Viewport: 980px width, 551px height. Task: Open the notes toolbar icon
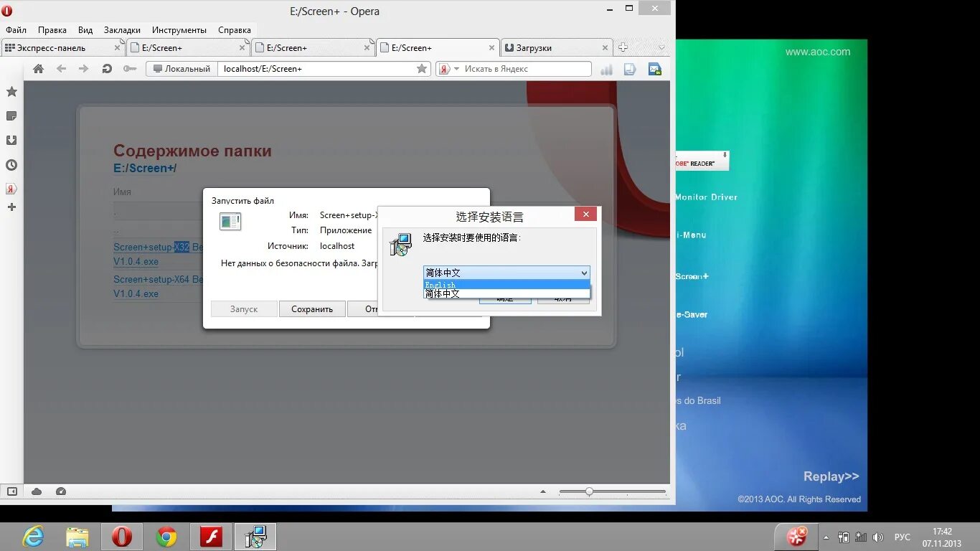[x=630, y=69]
